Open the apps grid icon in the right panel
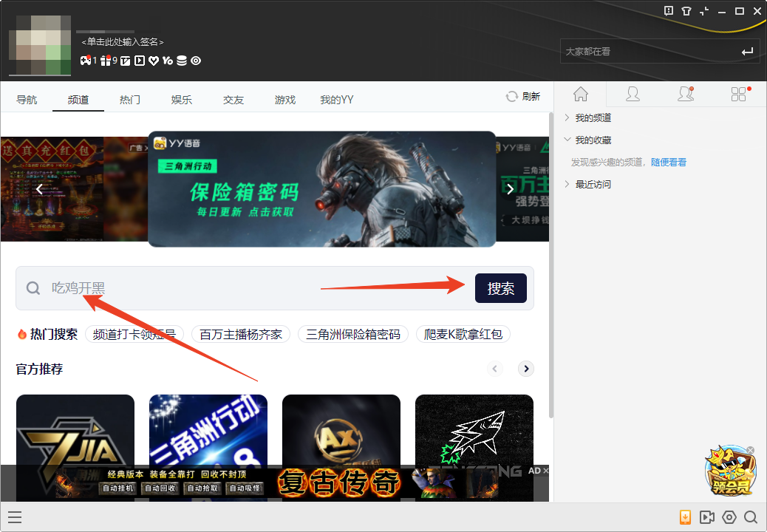The height and width of the screenshot is (532, 767). 740,94
